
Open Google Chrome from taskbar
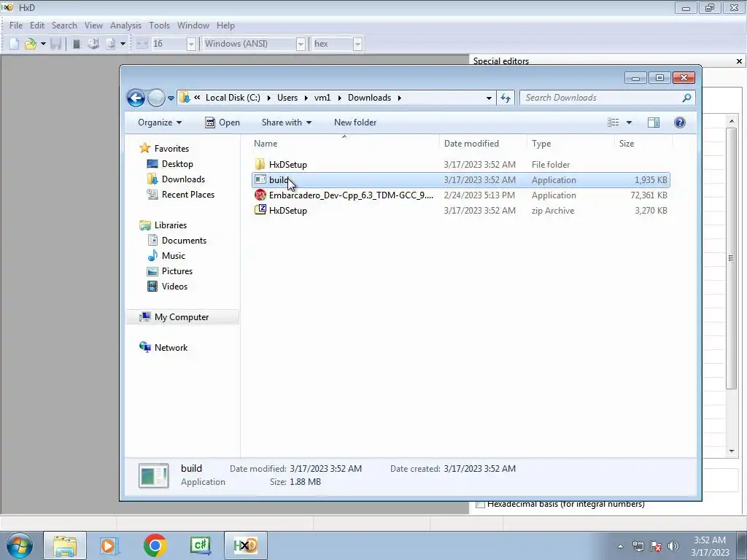(155, 545)
